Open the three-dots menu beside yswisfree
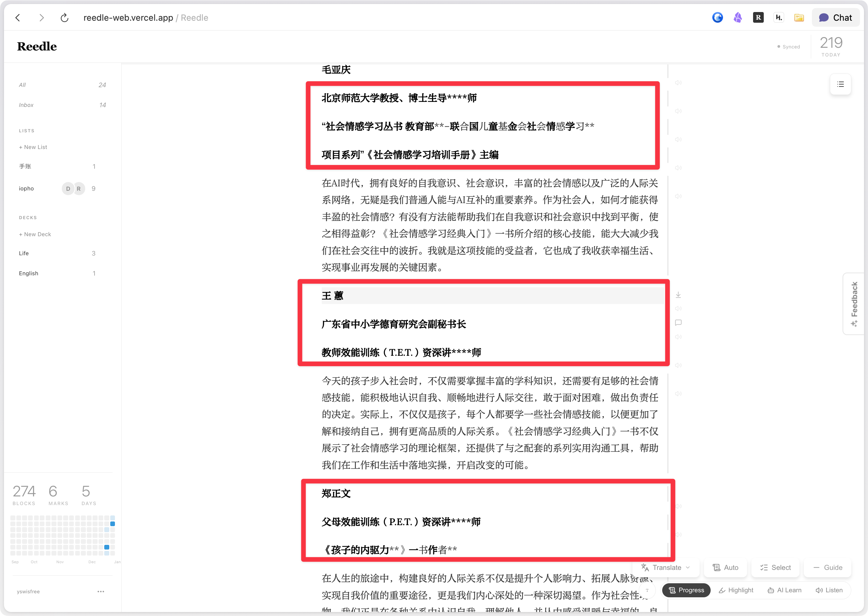The image size is (868, 616). [101, 591]
